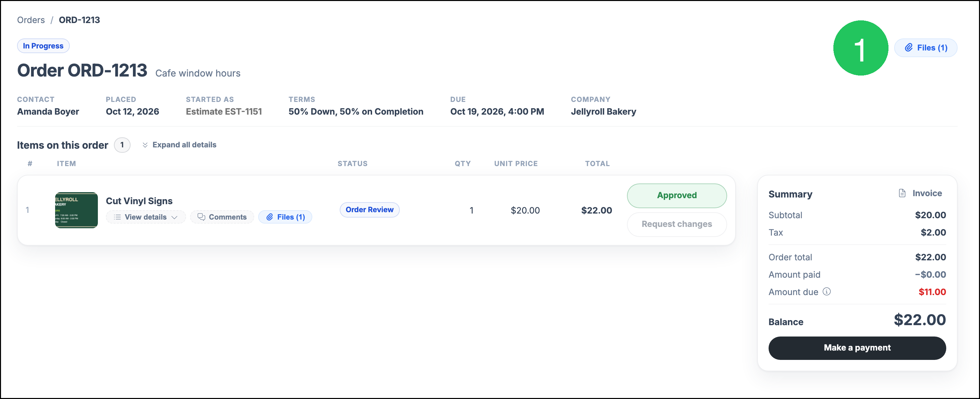Viewport: 980px width, 399px height.
Task: Open the Cut Vinyl Signs item title
Action: (139, 201)
